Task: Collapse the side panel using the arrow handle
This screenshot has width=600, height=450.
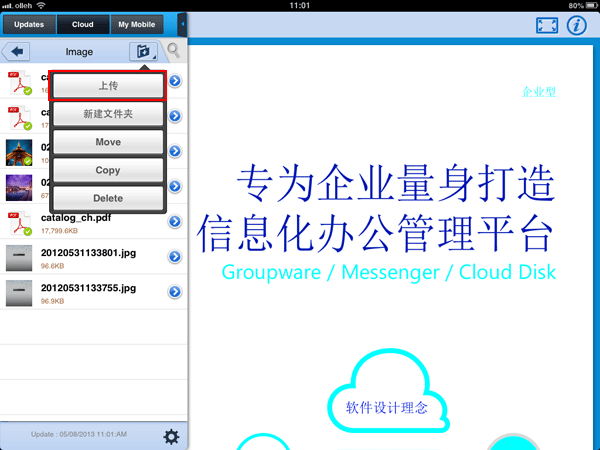Action: pyautogui.click(x=182, y=22)
